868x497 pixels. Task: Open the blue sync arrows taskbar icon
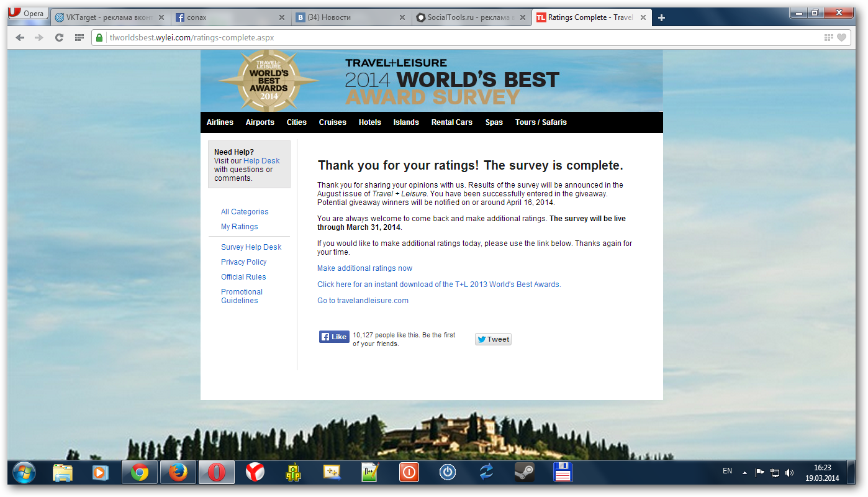point(486,473)
